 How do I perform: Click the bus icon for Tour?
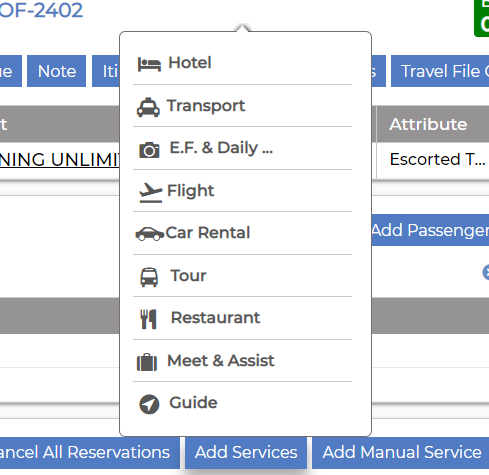coord(149,277)
